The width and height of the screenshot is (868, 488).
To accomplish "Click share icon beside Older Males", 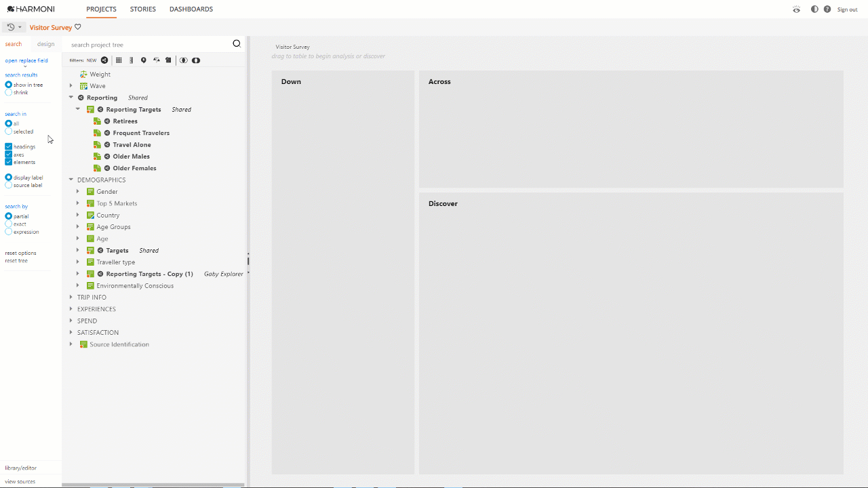I will (x=107, y=157).
